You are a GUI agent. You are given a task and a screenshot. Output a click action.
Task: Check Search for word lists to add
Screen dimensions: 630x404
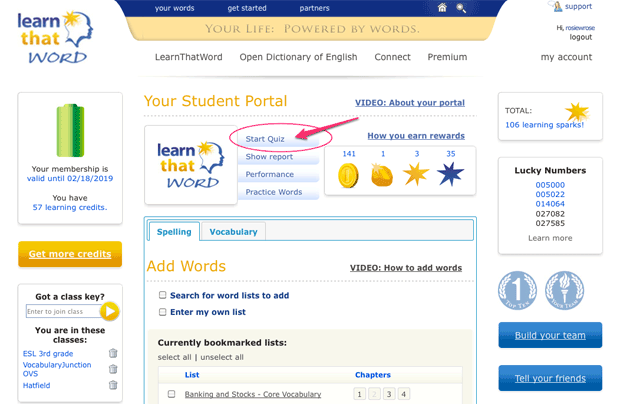click(162, 295)
